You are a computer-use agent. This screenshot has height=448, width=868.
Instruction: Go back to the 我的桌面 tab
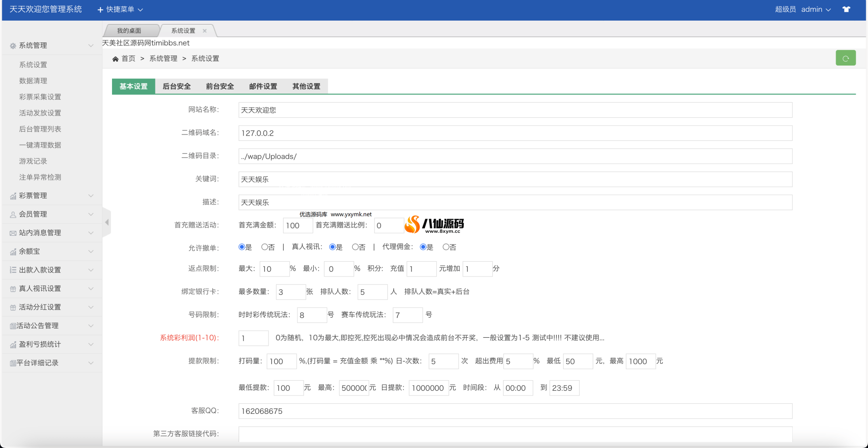[x=129, y=30]
